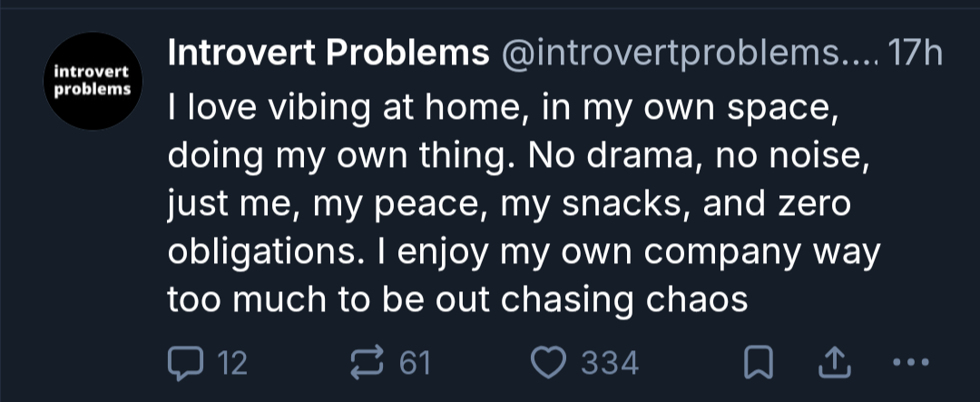
Task: Bookmark the Introvert Problems tweet
Action: point(756,363)
